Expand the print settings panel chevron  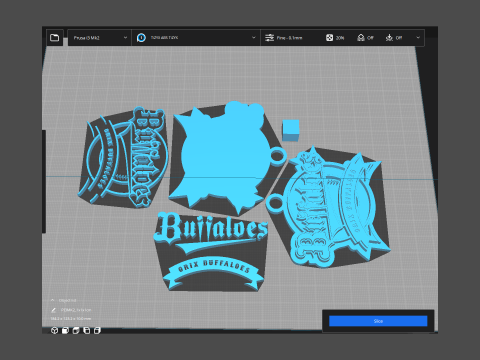pyautogui.click(x=418, y=38)
